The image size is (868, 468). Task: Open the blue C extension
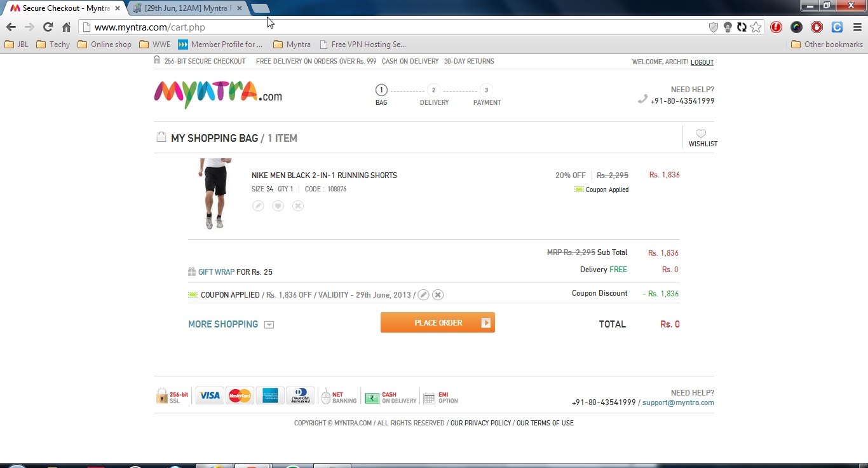837,27
